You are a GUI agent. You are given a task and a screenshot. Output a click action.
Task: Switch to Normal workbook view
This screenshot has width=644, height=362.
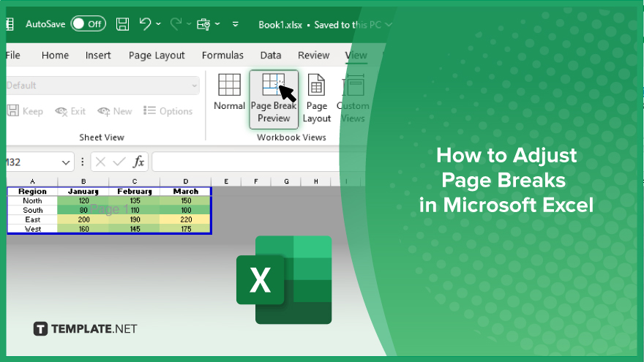[x=229, y=92]
